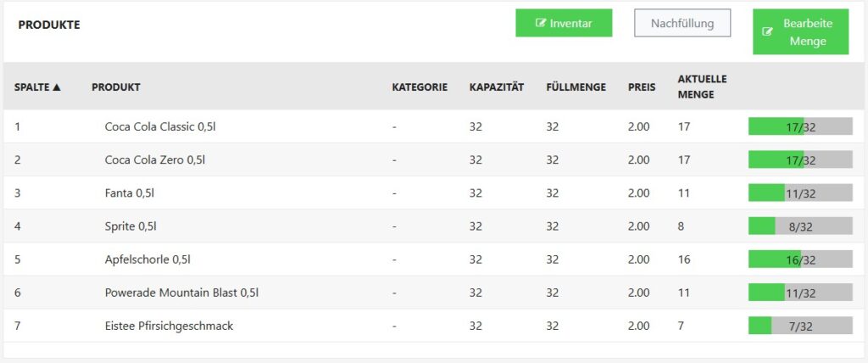Select the Apfelschorle 0,5l product
This screenshot has width=868, height=363.
[147, 260]
